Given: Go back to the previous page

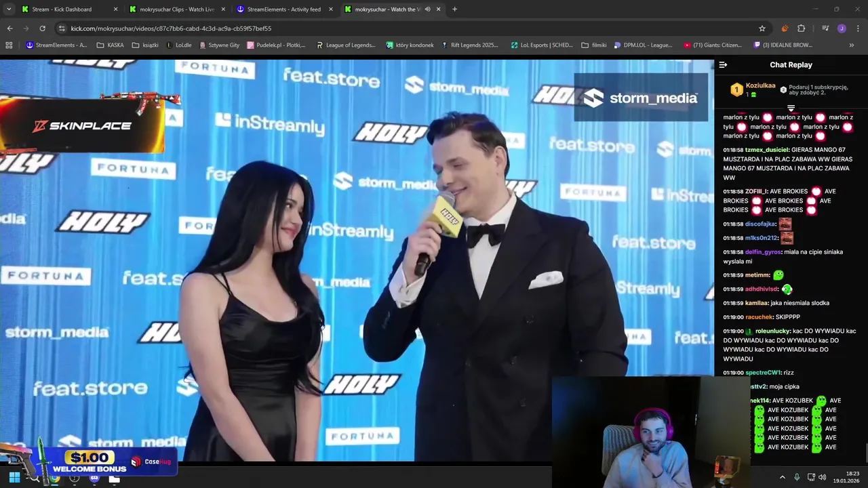Looking at the screenshot, I should pyautogui.click(x=9, y=28).
